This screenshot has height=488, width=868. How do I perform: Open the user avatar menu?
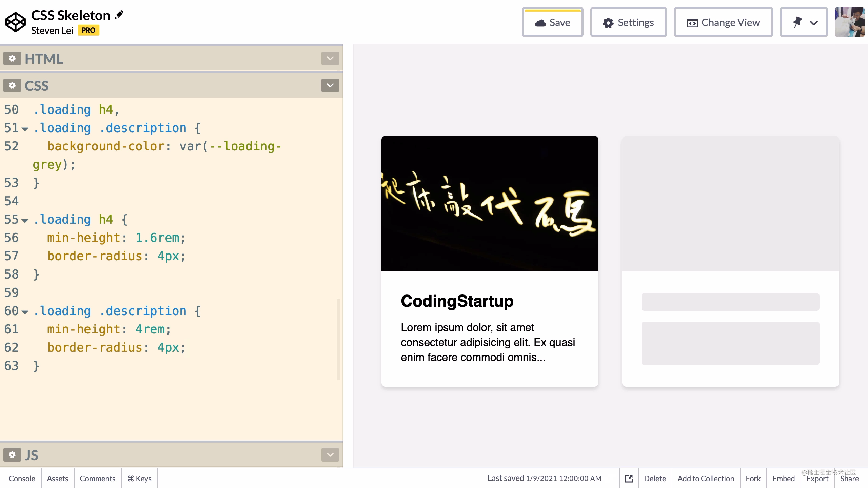pos(849,22)
